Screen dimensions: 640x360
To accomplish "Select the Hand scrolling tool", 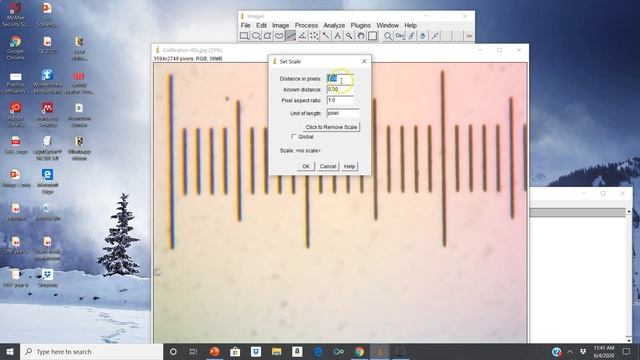I will [x=361, y=36].
